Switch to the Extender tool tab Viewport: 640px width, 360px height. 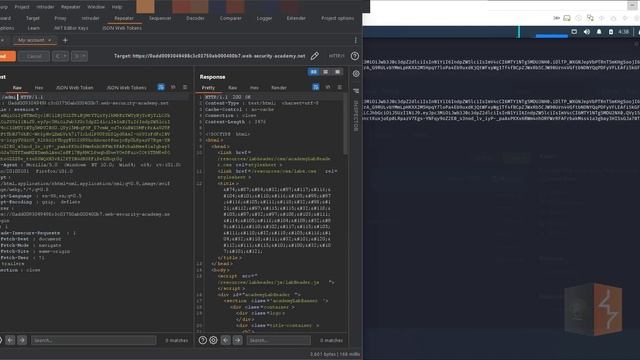[x=296, y=18]
